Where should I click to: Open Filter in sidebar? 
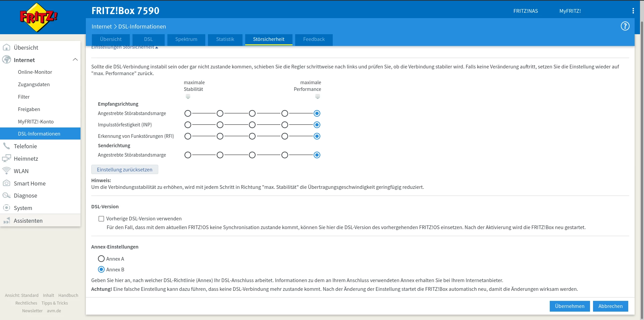40,97
